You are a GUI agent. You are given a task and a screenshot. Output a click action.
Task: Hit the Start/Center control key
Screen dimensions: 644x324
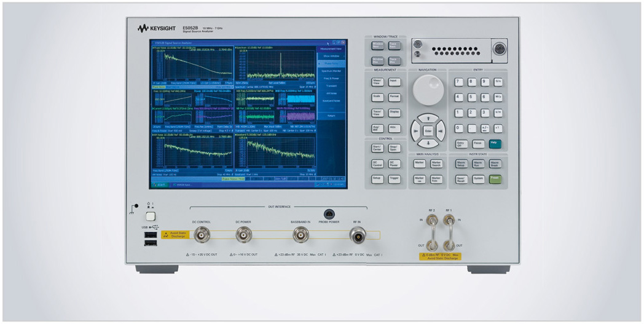[378, 148]
